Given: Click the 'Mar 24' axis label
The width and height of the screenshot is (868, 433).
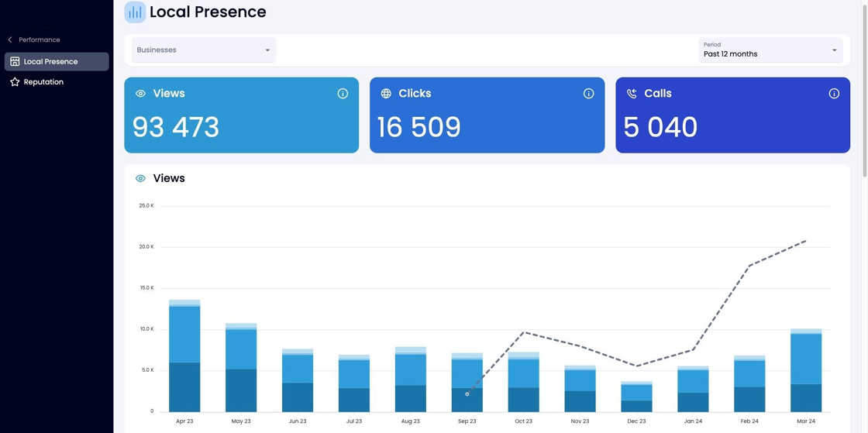Looking at the screenshot, I should point(806,421).
